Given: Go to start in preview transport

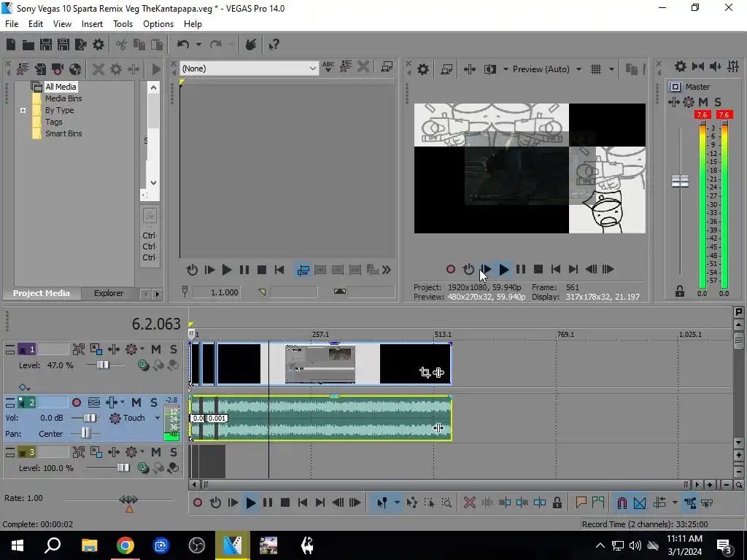Looking at the screenshot, I should click(x=555, y=270).
